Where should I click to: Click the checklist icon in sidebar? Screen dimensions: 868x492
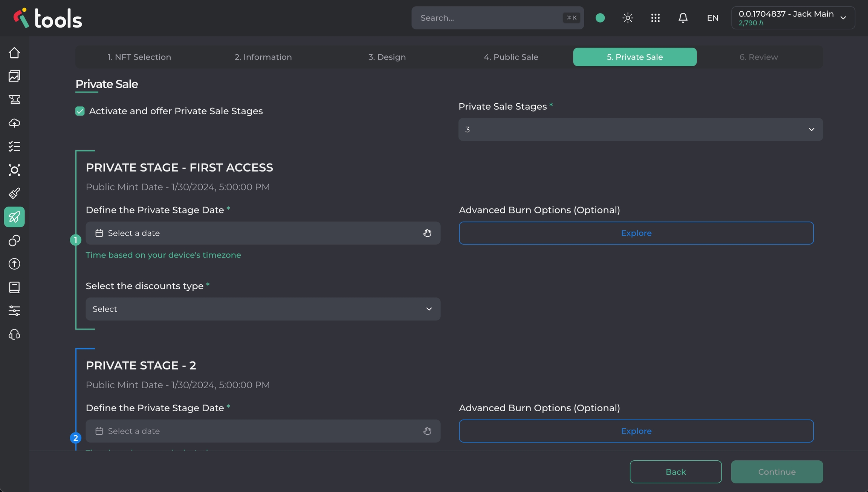pyautogui.click(x=14, y=146)
